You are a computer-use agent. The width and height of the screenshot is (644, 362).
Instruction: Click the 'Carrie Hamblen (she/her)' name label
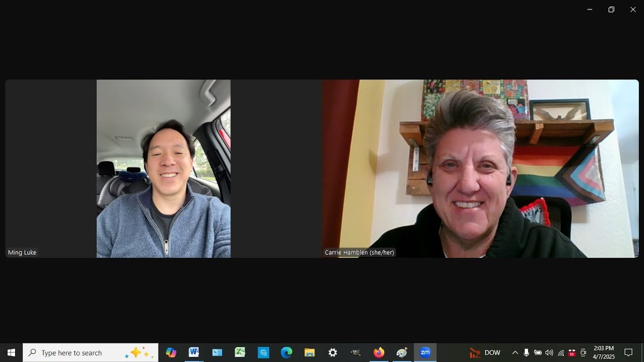pos(359,252)
